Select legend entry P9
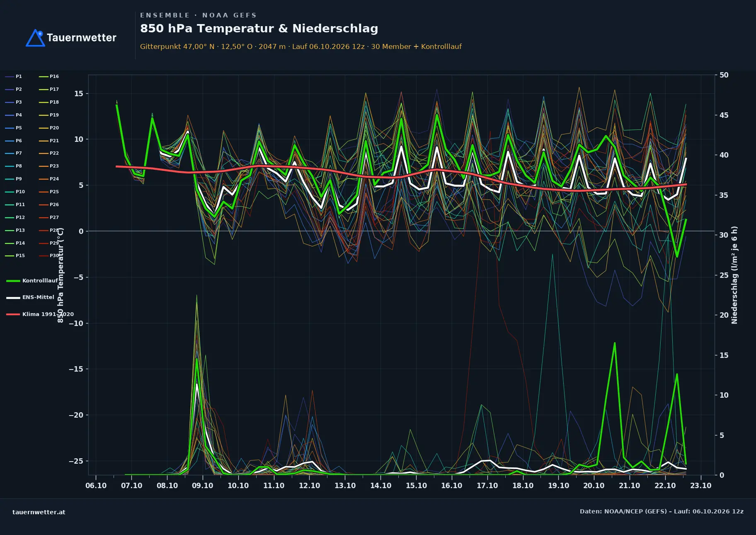The width and height of the screenshot is (756, 535). pos(14,179)
